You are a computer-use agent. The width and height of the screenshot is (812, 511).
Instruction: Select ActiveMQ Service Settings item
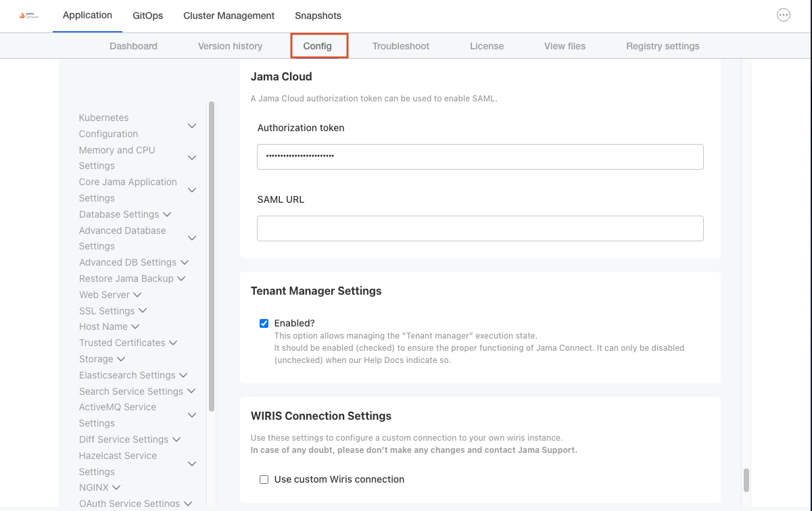click(118, 415)
